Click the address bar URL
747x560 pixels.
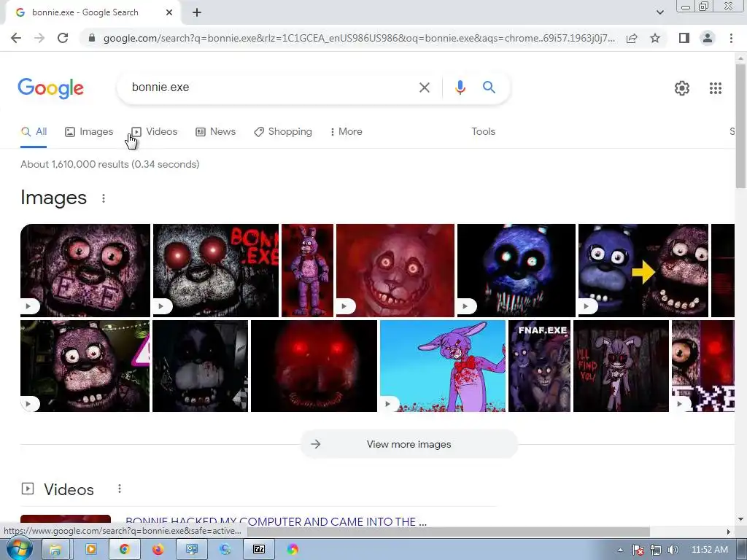[x=359, y=38]
